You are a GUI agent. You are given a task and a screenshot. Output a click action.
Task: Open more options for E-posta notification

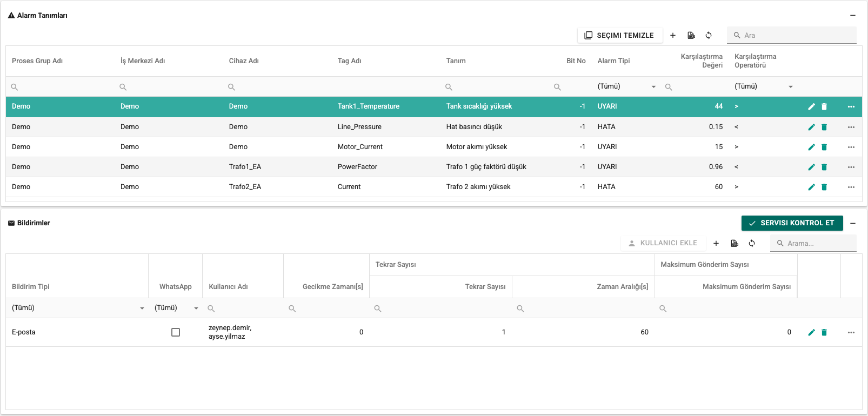click(x=851, y=332)
